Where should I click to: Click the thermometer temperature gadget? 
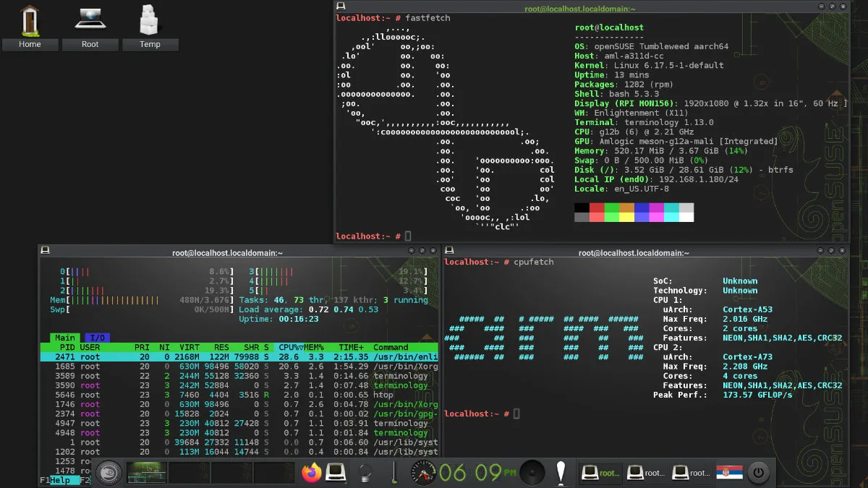point(393,473)
